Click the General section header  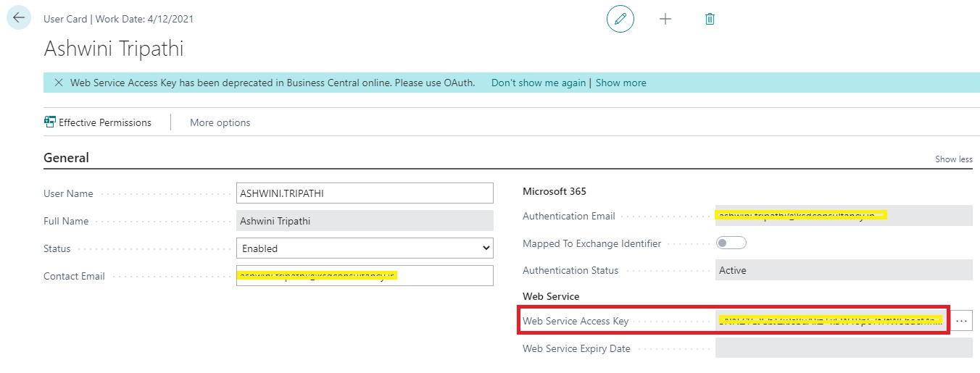pyautogui.click(x=67, y=158)
